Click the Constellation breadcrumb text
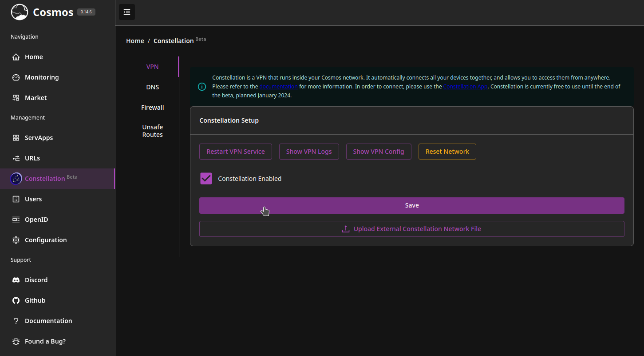The height and width of the screenshot is (356, 644). [174, 41]
